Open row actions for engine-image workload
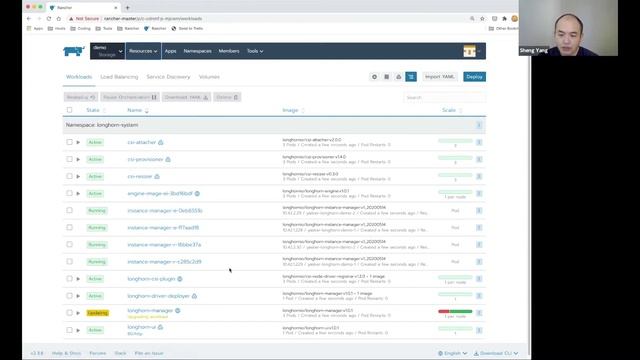Image resolution: width=640 pixels, height=360 pixels. click(479, 193)
